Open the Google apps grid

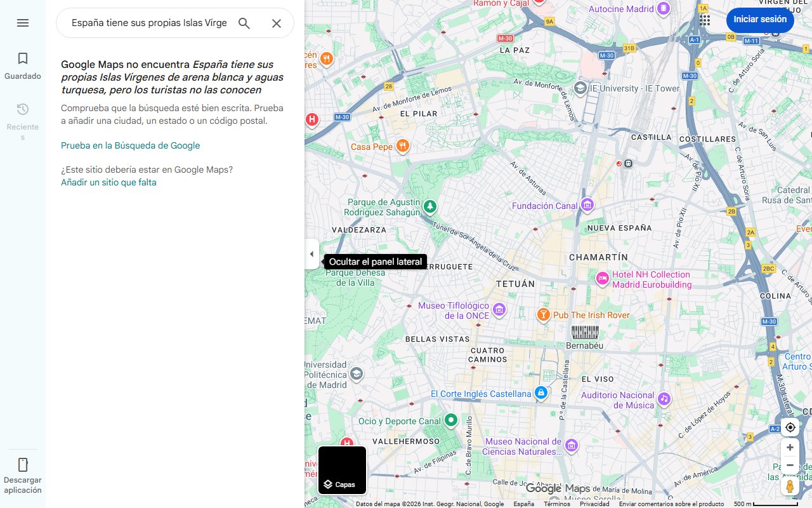(705, 20)
